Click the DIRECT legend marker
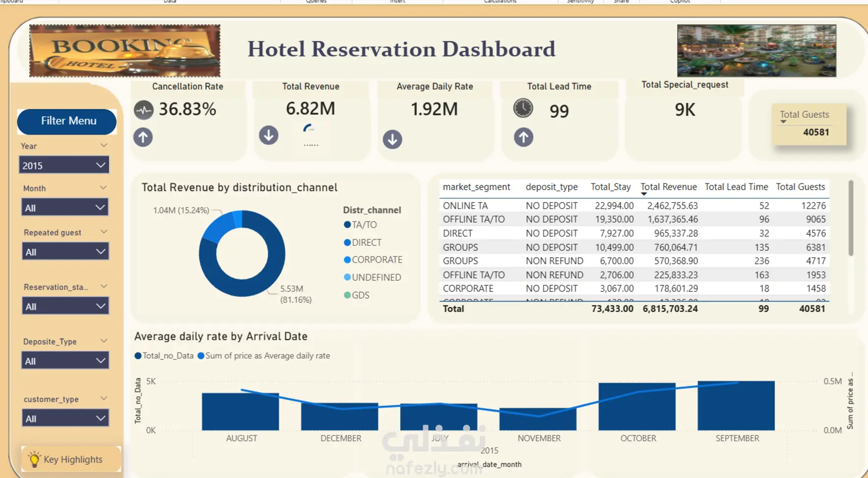The height and width of the screenshot is (478, 868). tap(347, 242)
